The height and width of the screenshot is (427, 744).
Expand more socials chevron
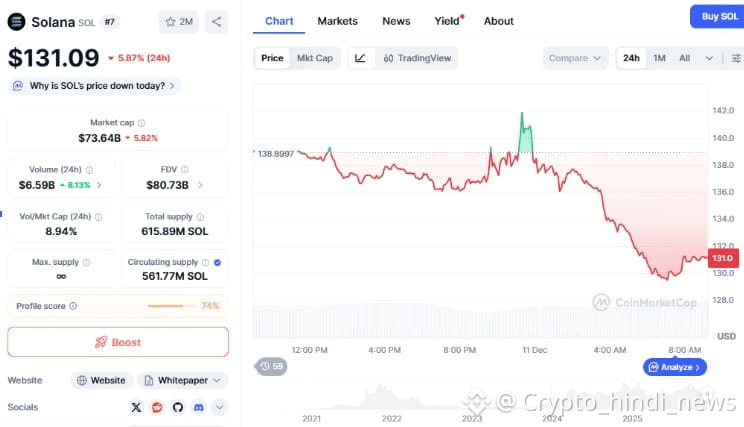219,407
